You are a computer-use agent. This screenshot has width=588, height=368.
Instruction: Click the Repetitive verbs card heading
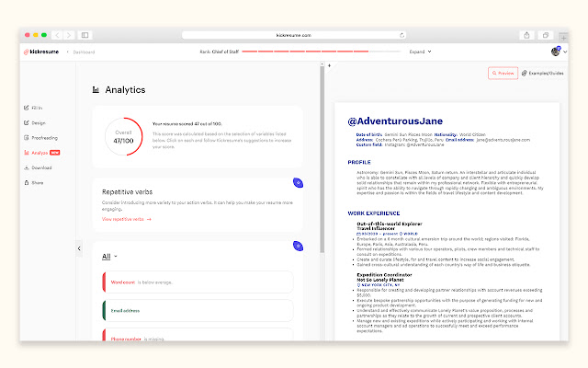tap(127, 192)
